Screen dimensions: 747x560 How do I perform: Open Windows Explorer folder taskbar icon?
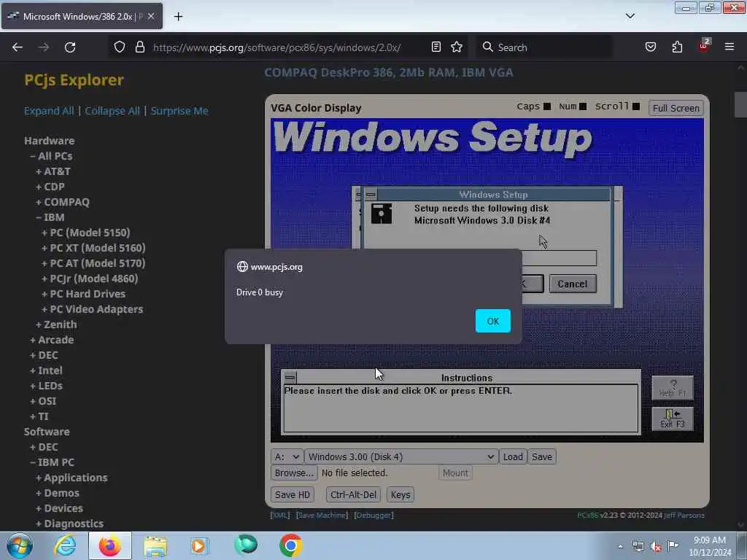(x=155, y=545)
